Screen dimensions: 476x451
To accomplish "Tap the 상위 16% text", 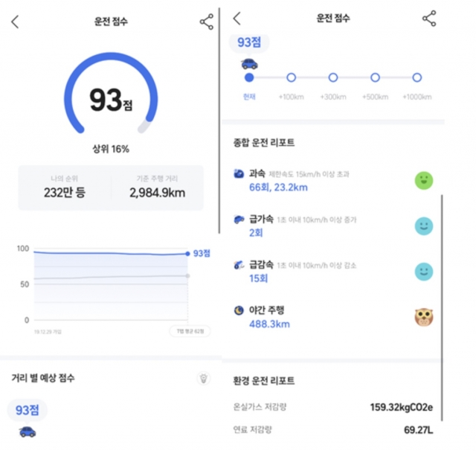I will pos(111,149).
